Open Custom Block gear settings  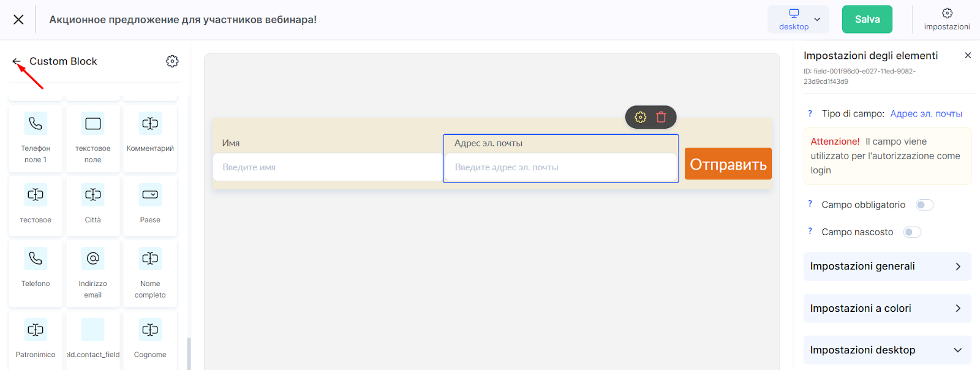(172, 61)
